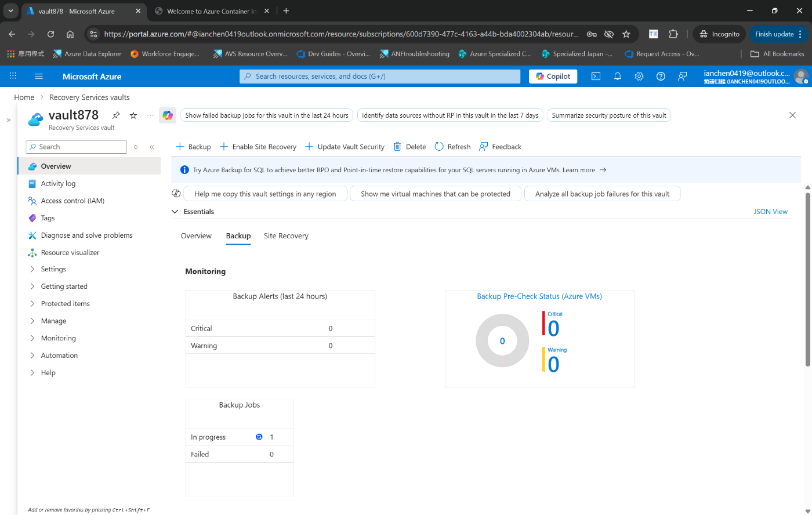Click the Feedback toolbar command
The width and height of the screenshot is (812, 515).
tap(500, 147)
